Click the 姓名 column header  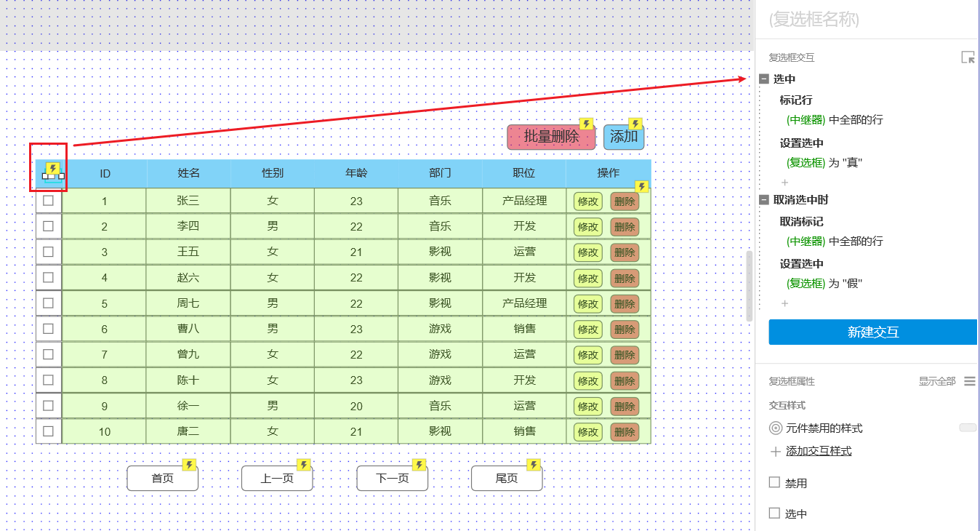pyautogui.click(x=188, y=173)
